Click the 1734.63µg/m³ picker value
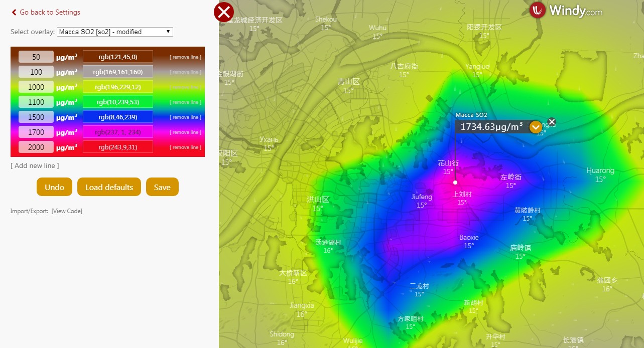Image resolution: width=644 pixels, height=348 pixels. (x=491, y=127)
